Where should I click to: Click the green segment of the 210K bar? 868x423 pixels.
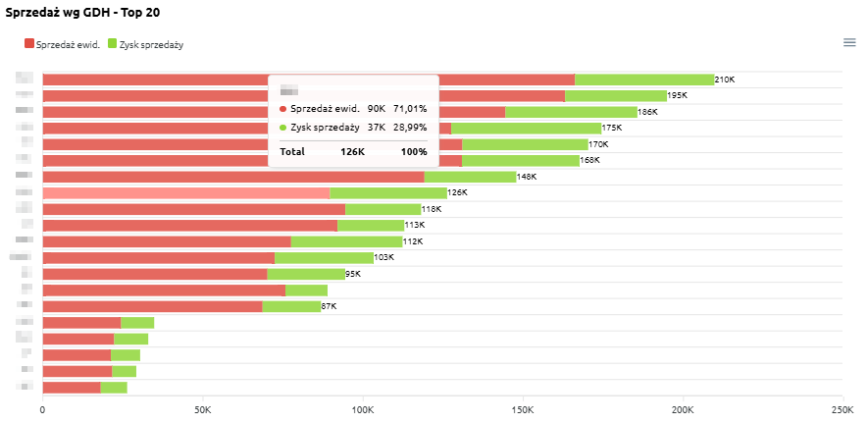[643, 79]
